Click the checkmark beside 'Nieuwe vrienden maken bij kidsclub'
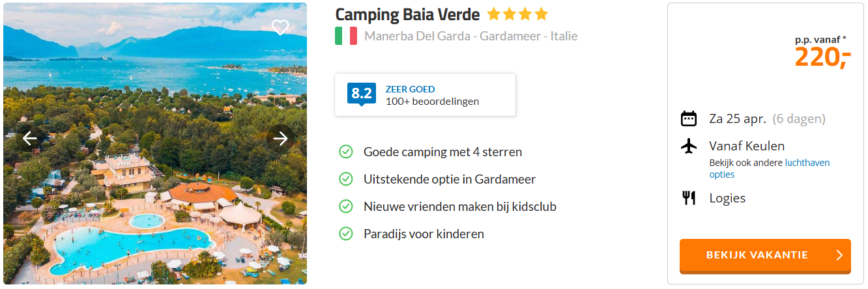The height and width of the screenshot is (289, 868). [346, 206]
